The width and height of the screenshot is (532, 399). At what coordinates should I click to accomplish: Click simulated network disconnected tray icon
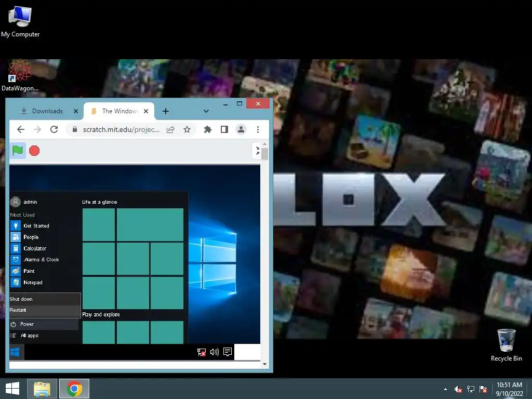(202, 352)
